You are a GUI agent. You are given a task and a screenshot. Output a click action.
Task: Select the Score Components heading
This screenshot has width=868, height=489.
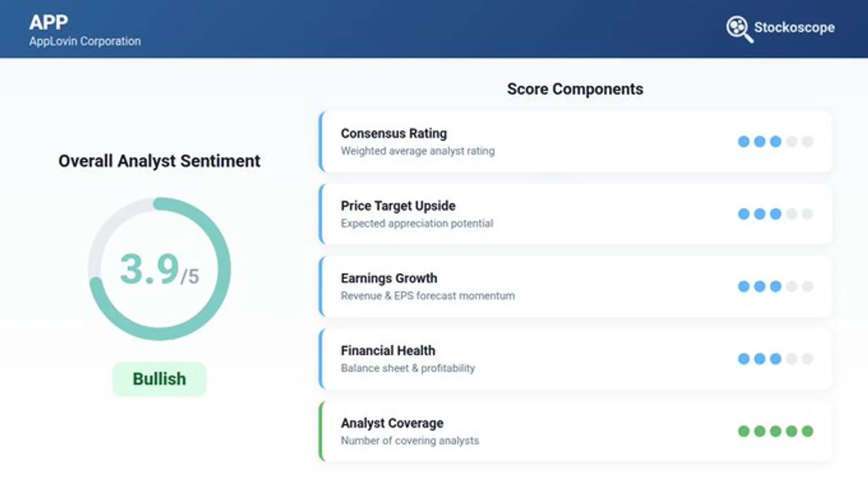575,89
